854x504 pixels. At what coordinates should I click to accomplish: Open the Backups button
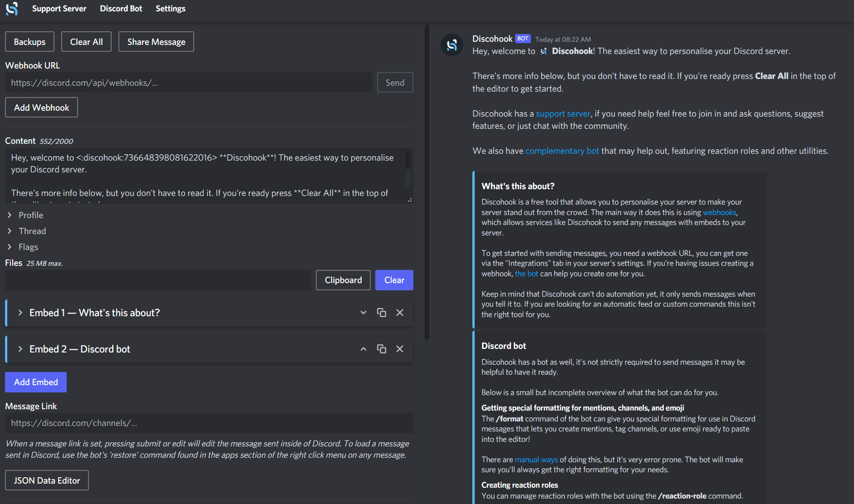click(x=29, y=42)
